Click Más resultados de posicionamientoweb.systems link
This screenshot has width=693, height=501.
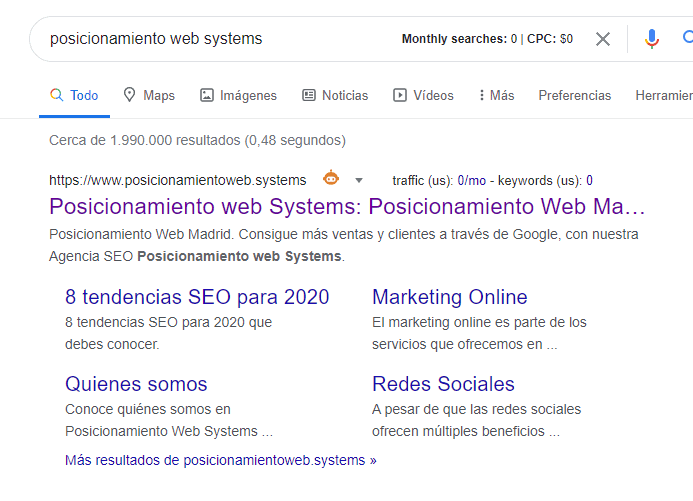click(221, 460)
